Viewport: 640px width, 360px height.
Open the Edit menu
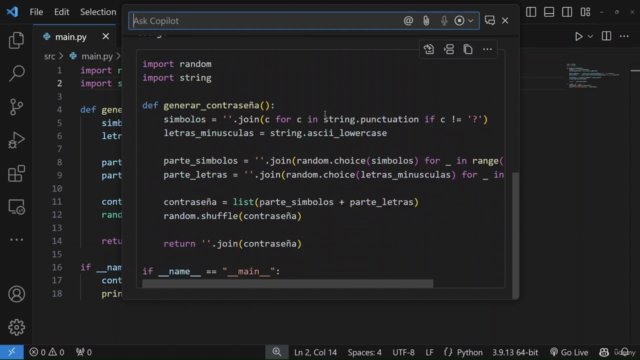[x=62, y=12]
